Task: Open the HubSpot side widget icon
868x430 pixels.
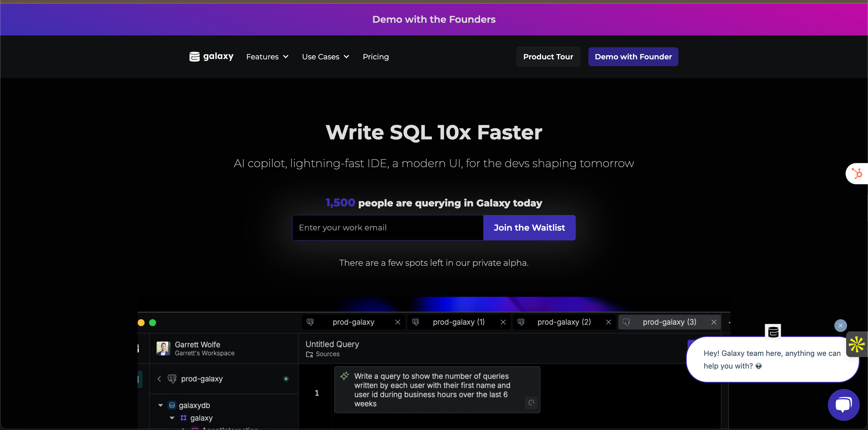Action: 857,174
